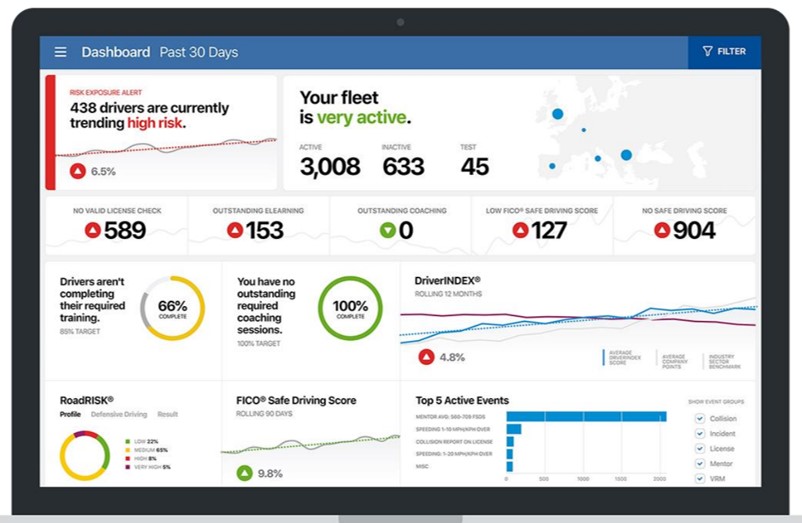Toggle the License event group checkbox
The image size is (802, 523).
tap(700, 449)
